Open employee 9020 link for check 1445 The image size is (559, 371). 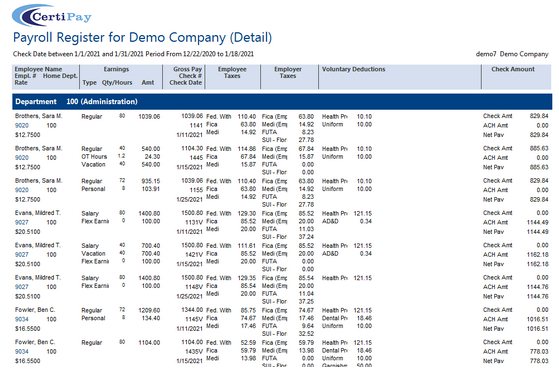[x=22, y=158]
